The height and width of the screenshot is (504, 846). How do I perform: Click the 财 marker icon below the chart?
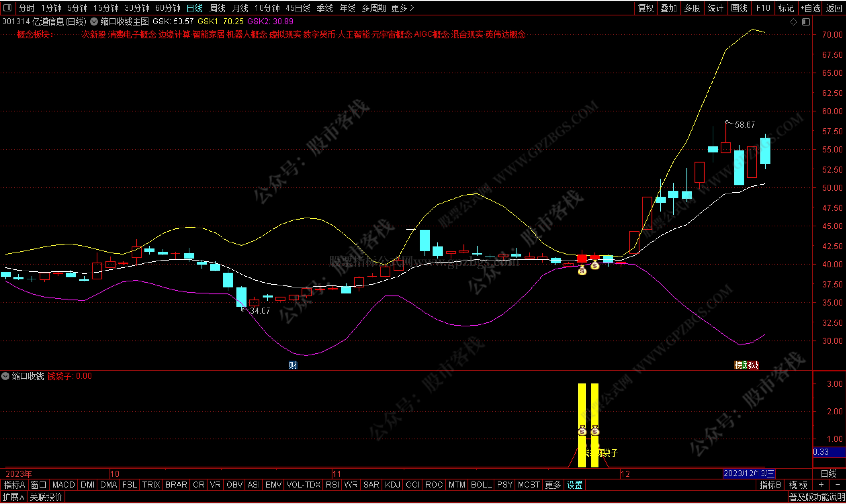(x=293, y=365)
